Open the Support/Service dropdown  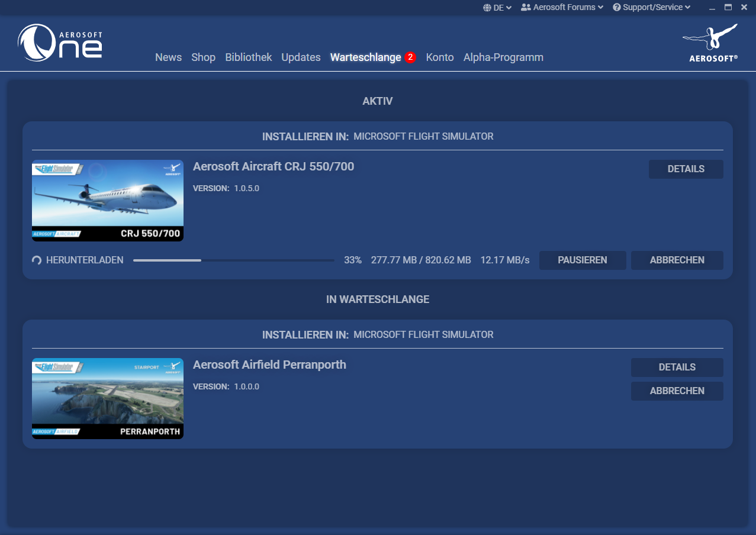[651, 7]
